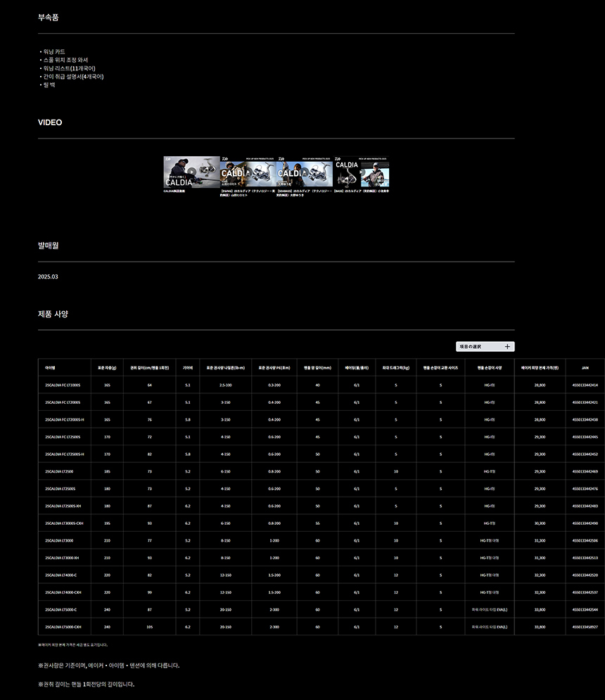Click the CALDIA製品動画 title under the first video

178,191
